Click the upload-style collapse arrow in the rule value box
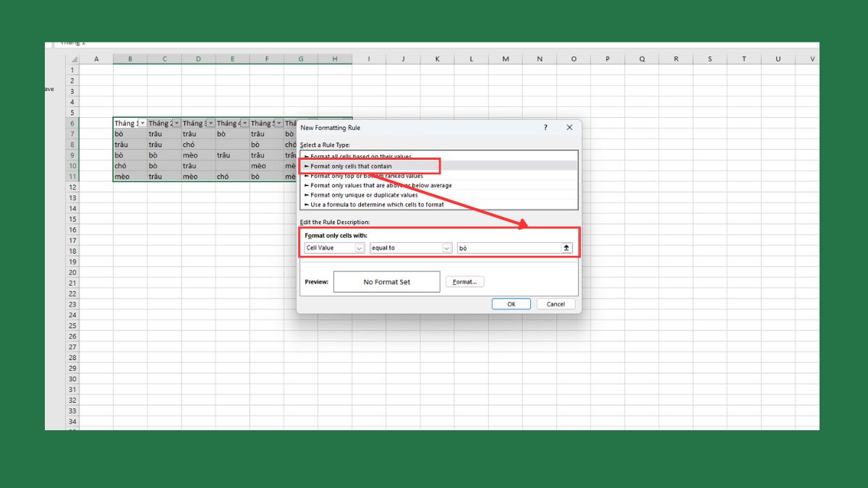Viewport: 868px width, 488px height. tap(565, 247)
